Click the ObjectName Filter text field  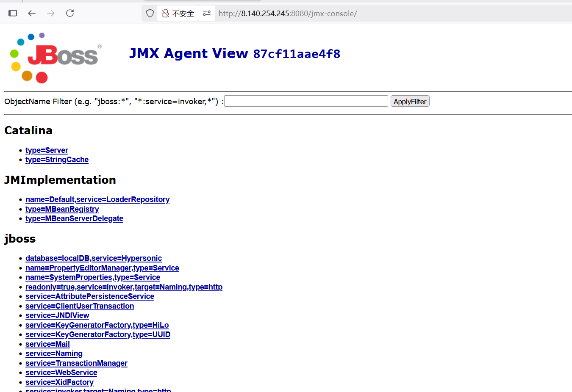306,101
